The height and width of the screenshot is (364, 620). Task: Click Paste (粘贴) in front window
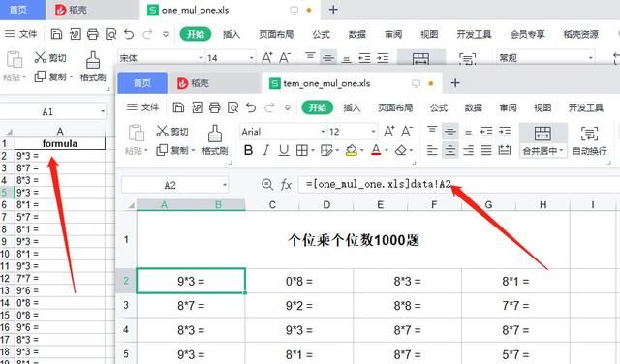pyautogui.click(x=137, y=140)
